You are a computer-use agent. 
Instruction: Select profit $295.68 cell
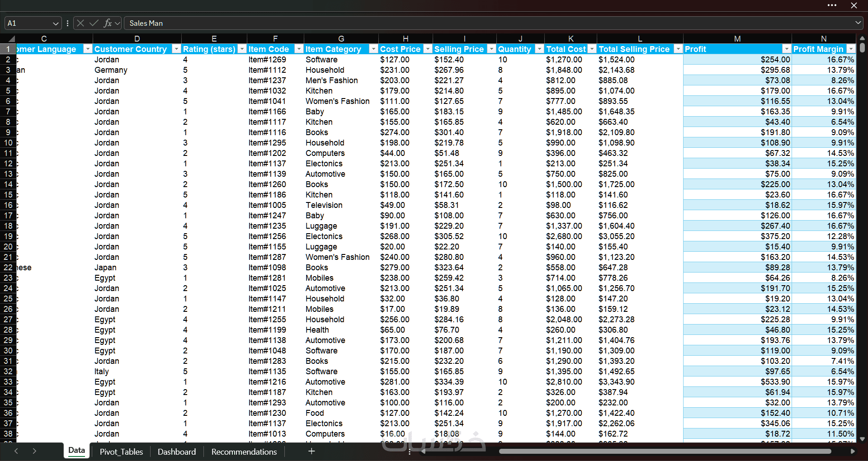click(737, 70)
